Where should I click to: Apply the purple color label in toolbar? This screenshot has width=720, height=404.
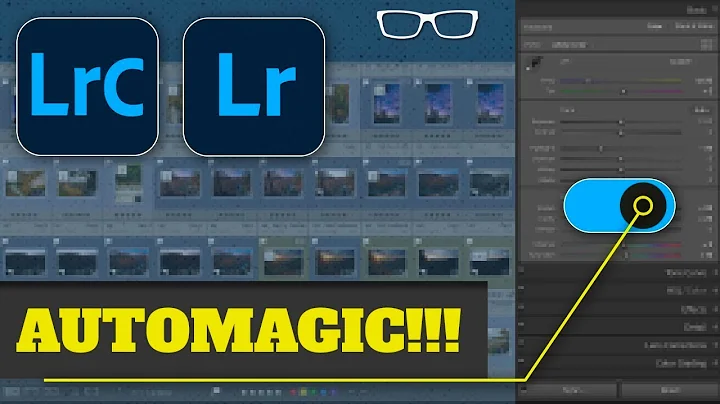coord(334,393)
